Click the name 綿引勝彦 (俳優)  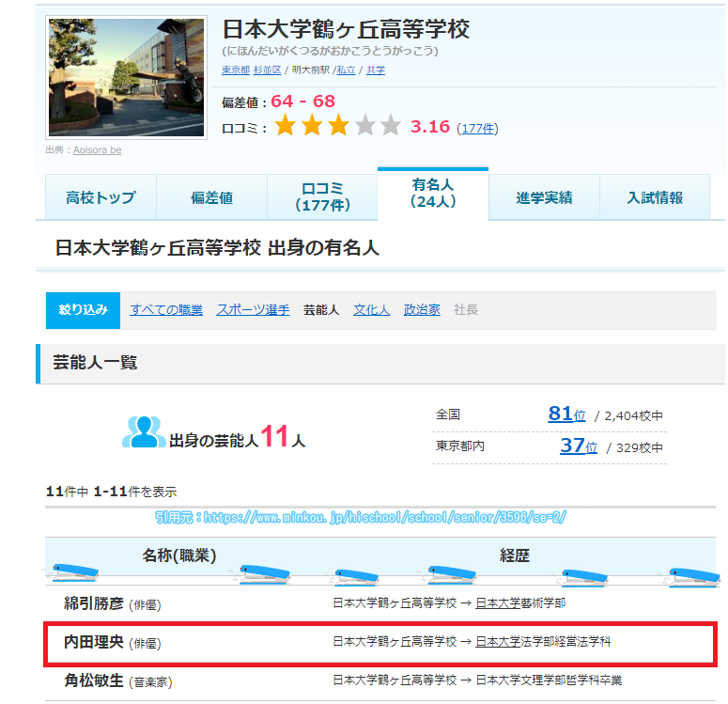click(113, 603)
